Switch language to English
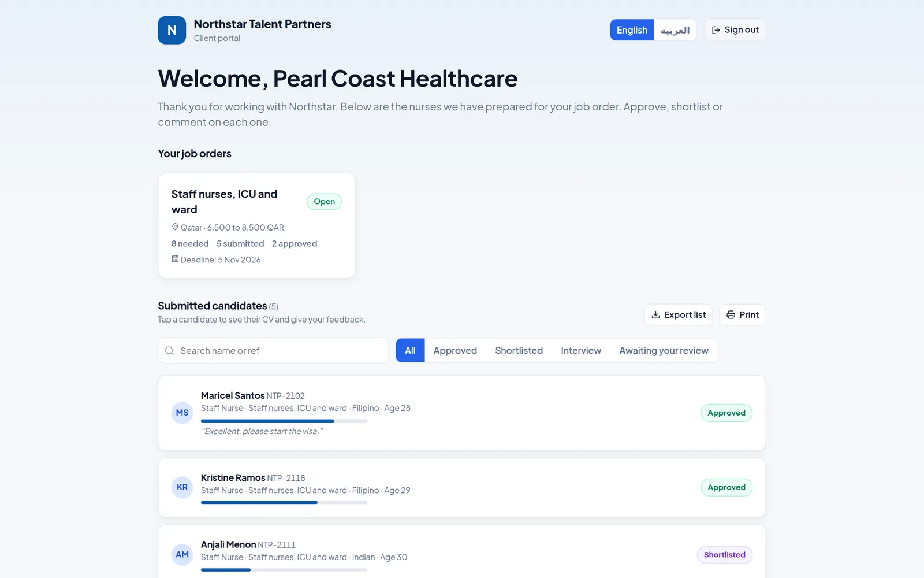Viewport: 924px width, 578px height. [632, 30]
